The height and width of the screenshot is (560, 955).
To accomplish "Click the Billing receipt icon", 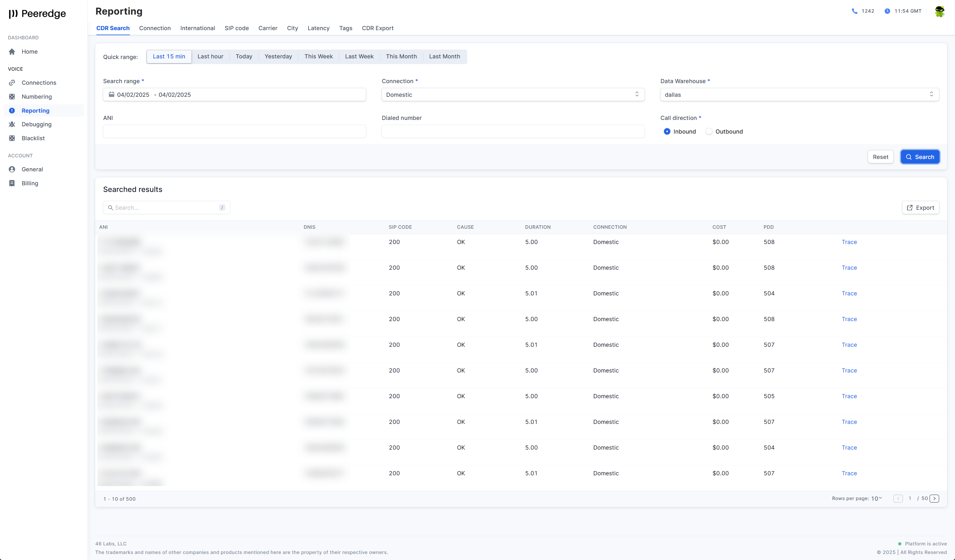I will pyautogui.click(x=12, y=183).
